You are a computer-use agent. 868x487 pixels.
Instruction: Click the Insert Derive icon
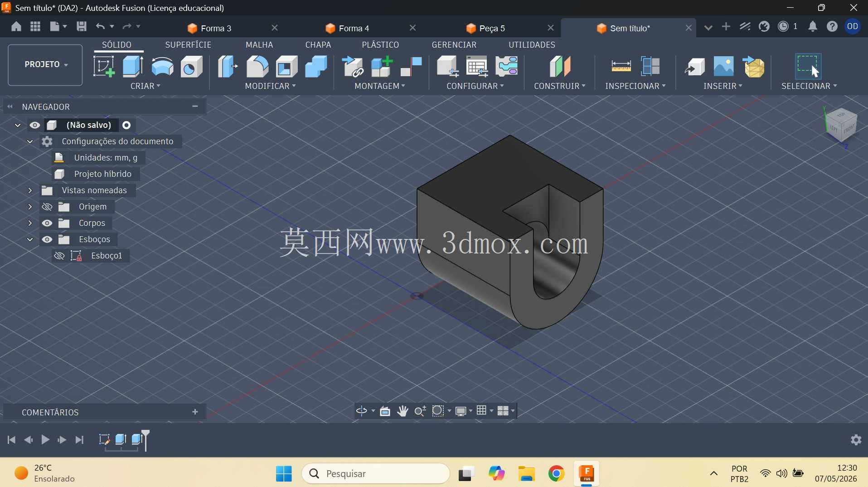tap(694, 66)
